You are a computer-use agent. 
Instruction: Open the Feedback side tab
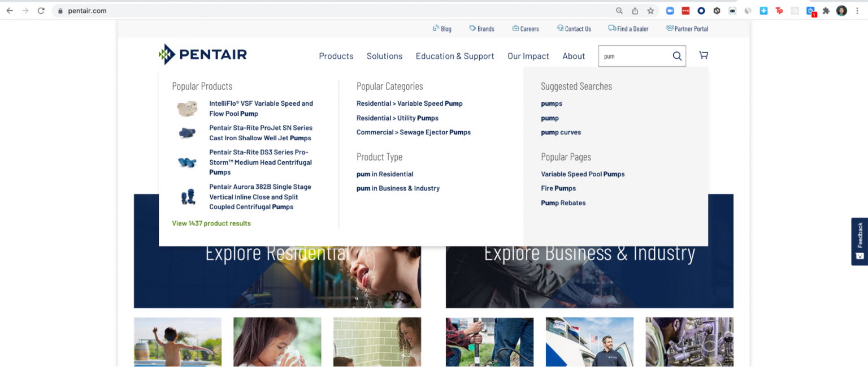(860, 241)
